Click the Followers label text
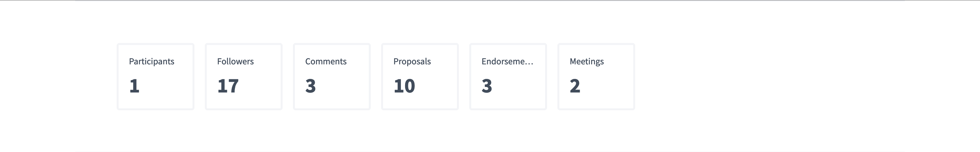The height and width of the screenshot is (152, 980). tap(235, 61)
